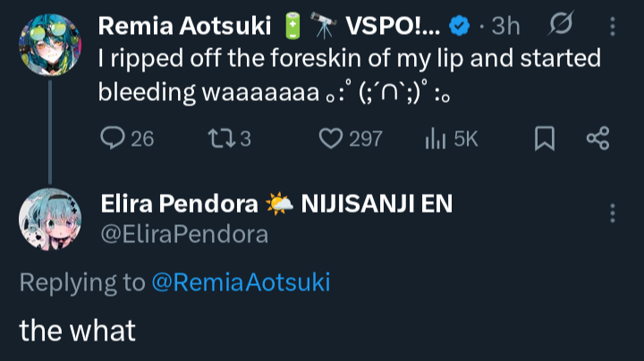644x361 pixels.
Task: Follow the @RemiaAotsuki mention link
Action: 241,282
